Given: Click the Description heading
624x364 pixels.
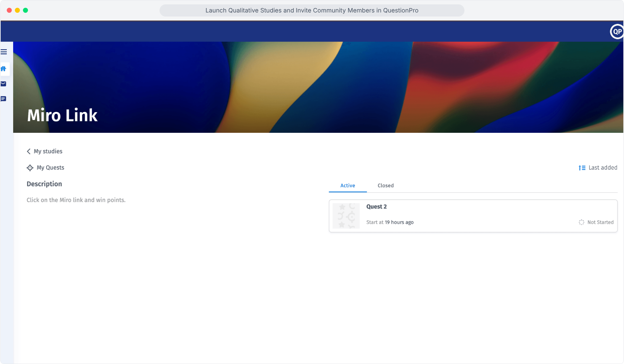Looking at the screenshot, I should click(x=44, y=184).
